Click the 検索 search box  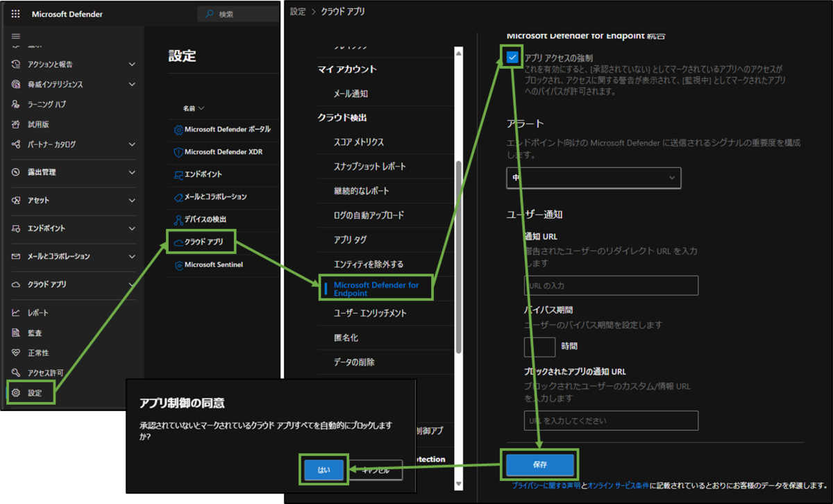coord(238,14)
